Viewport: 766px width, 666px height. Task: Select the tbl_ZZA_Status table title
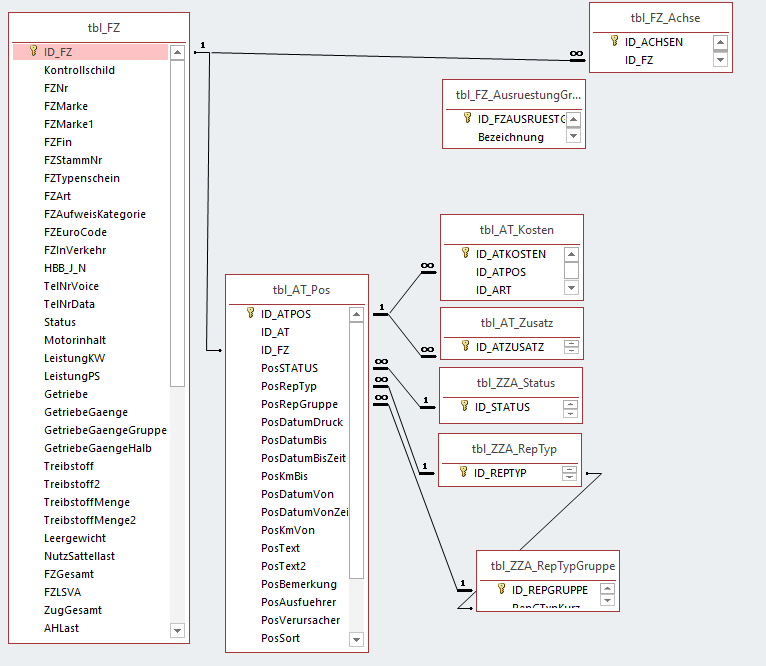tap(515, 383)
